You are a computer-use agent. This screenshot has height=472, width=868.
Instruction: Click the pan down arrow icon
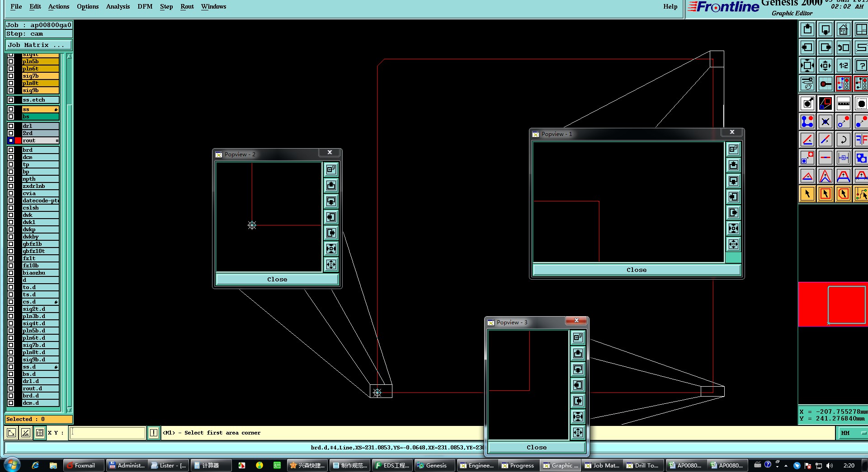tap(826, 29)
